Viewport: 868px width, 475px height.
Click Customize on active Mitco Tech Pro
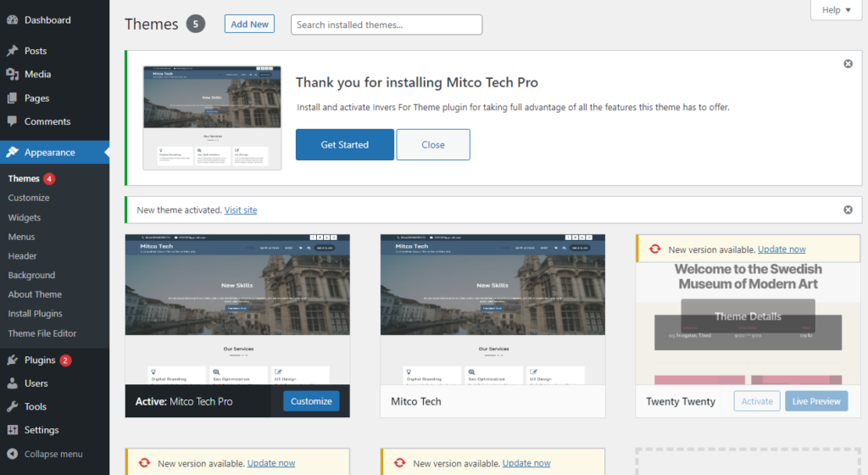pos(311,401)
